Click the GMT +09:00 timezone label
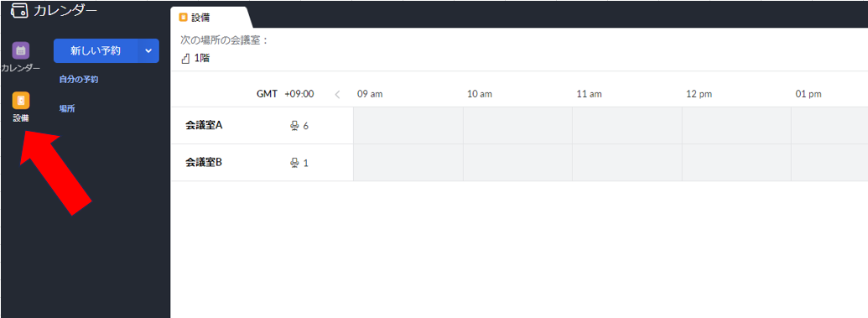This screenshot has height=318, width=868. point(285,94)
